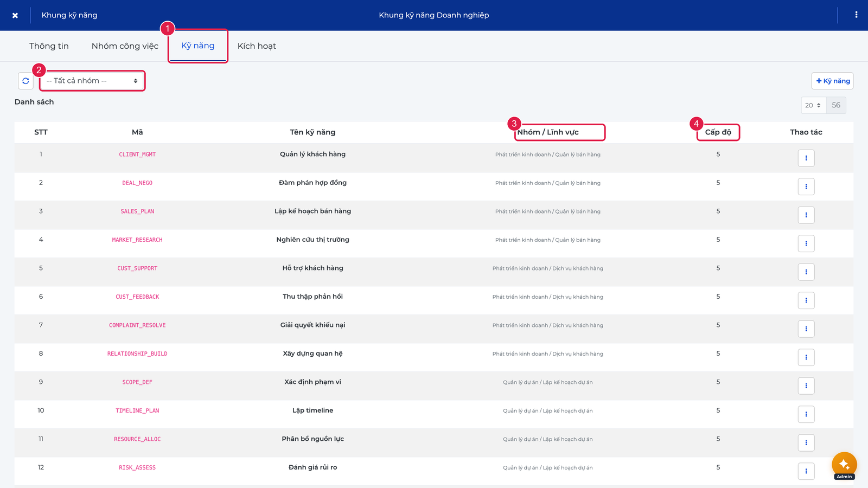This screenshot has height=488, width=868.
Task: Open actions menu for RISK_ASSESS row
Action: (806, 471)
